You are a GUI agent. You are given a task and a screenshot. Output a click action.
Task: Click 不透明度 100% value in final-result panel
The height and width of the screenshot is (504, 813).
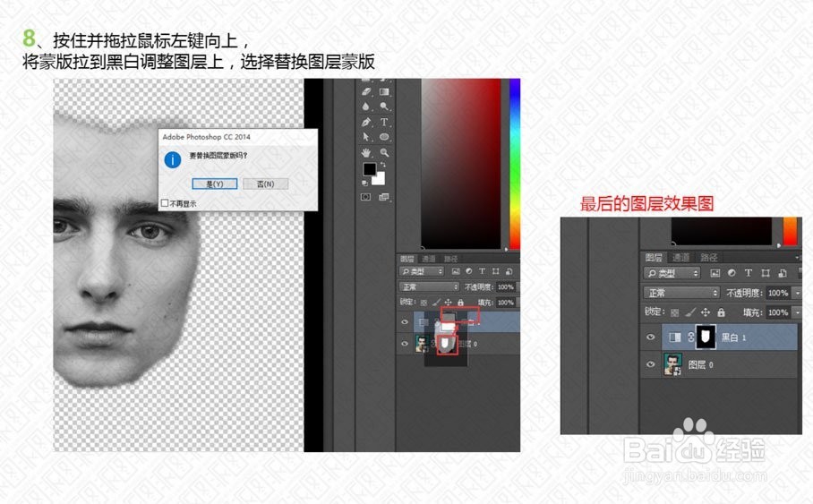coord(778,293)
